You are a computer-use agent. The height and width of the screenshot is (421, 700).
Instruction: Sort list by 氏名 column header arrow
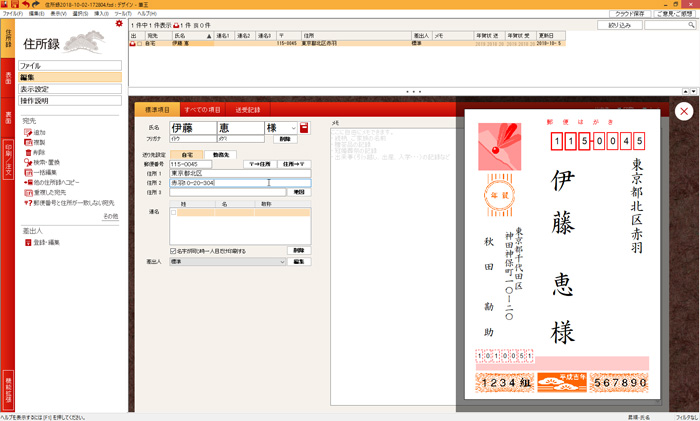pos(209,36)
